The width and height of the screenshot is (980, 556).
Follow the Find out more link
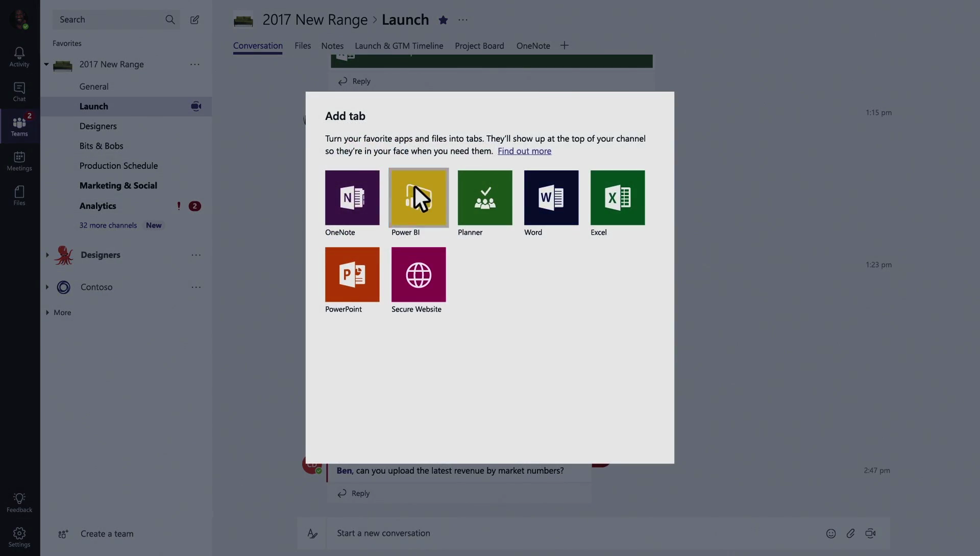(524, 151)
